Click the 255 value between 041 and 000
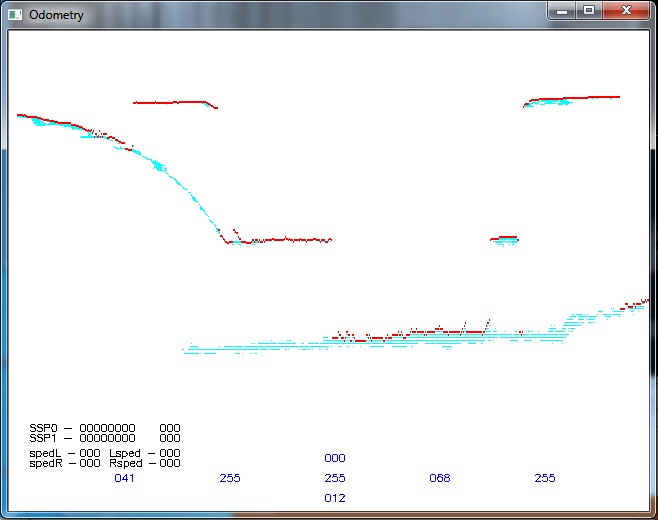Screen dimensions: 658x521 pos(230,479)
